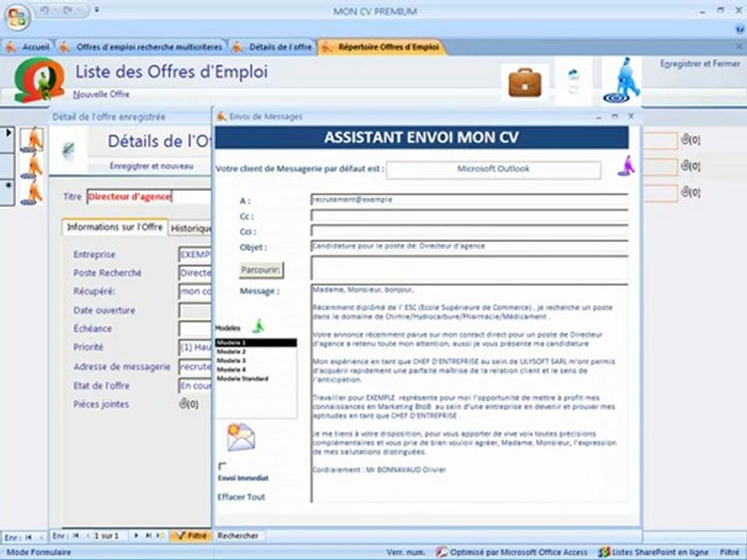The width and height of the screenshot is (747, 560).
Task: Click the Office button logo
Action: [x=18, y=17]
